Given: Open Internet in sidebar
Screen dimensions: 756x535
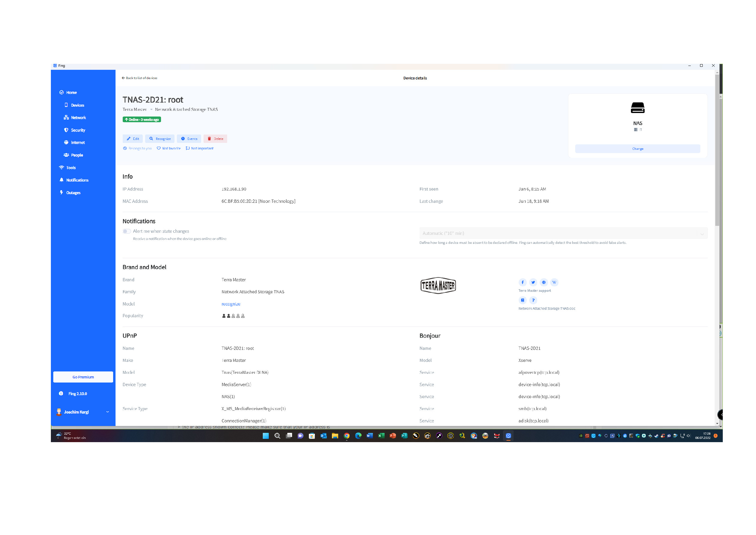Looking at the screenshot, I should (x=75, y=142).
